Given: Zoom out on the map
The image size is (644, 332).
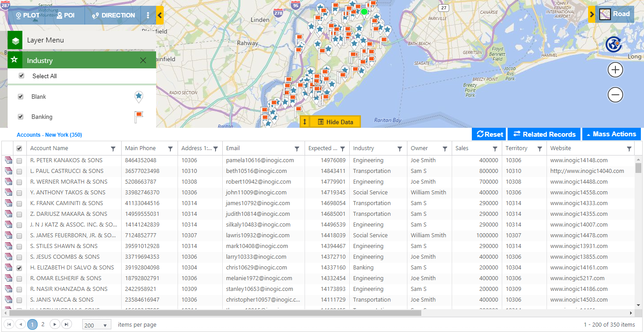Looking at the screenshot, I should coord(615,95).
